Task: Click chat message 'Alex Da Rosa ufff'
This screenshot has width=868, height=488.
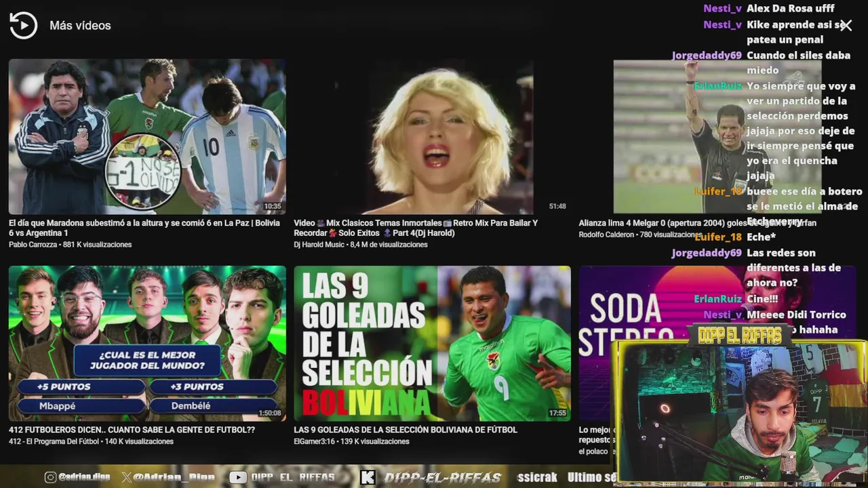Action: coord(791,9)
